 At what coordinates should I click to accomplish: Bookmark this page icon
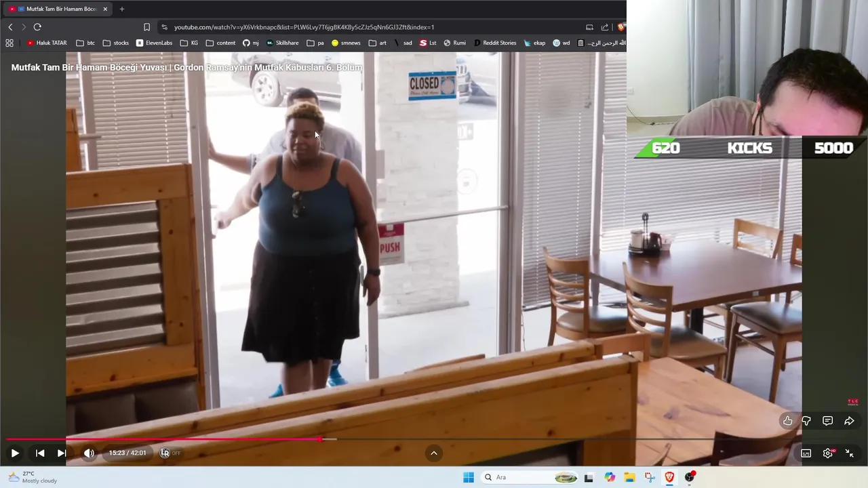point(146,27)
